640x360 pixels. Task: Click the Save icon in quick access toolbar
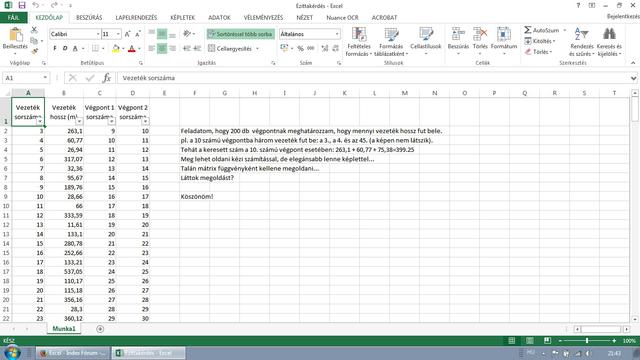coord(22,5)
